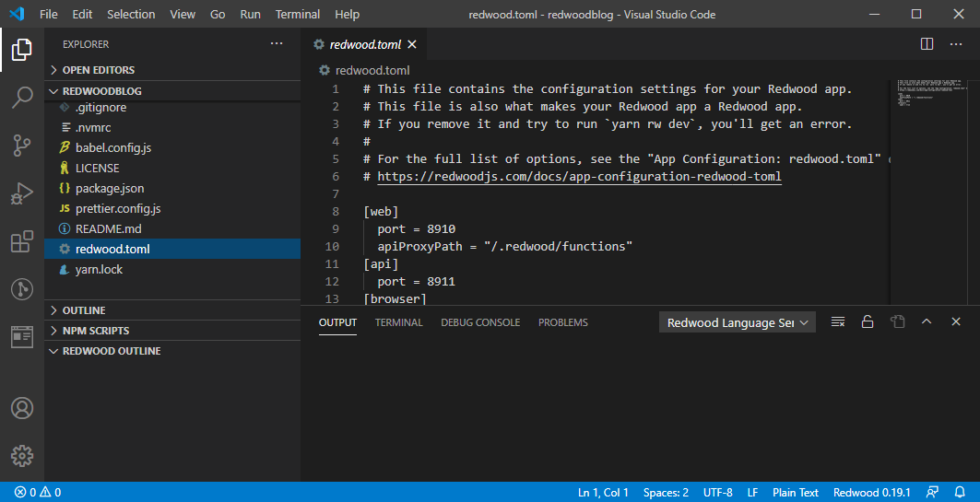Screen dimensions: 980x502
Task: Open the feedback icon in status bar
Action: click(932, 493)
